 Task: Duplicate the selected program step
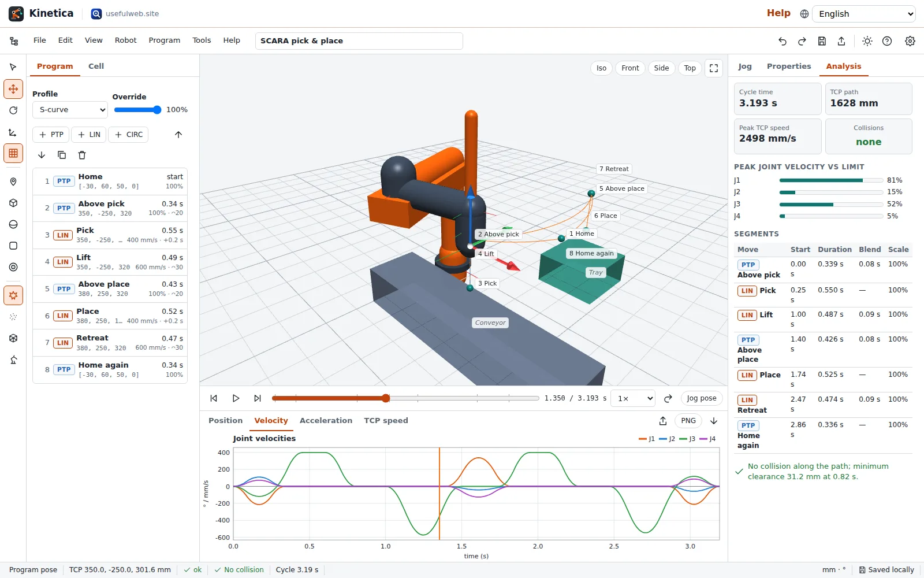(x=62, y=155)
